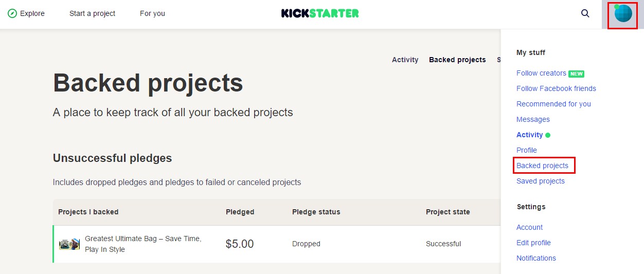Open Profile in dropdown menu
The image size is (644, 274).
click(x=527, y=150)
